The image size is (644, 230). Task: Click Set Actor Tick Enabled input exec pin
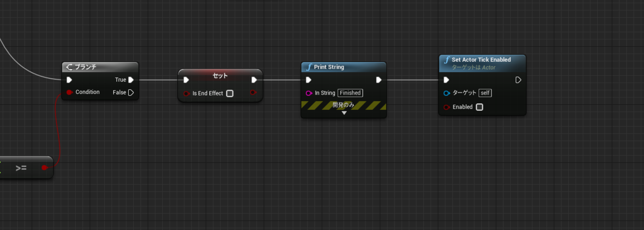coord(447,80)
